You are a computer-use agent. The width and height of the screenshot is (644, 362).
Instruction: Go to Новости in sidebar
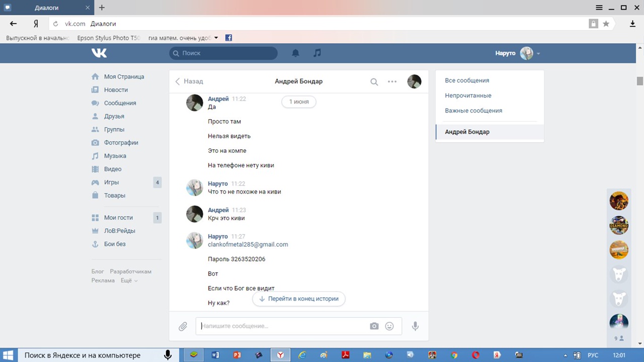pos(116,89)
